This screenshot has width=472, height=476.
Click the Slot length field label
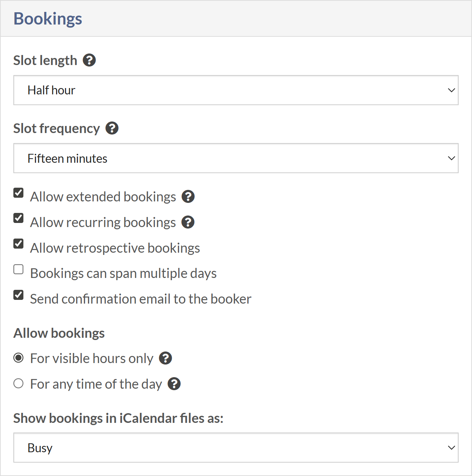point(45,60)
